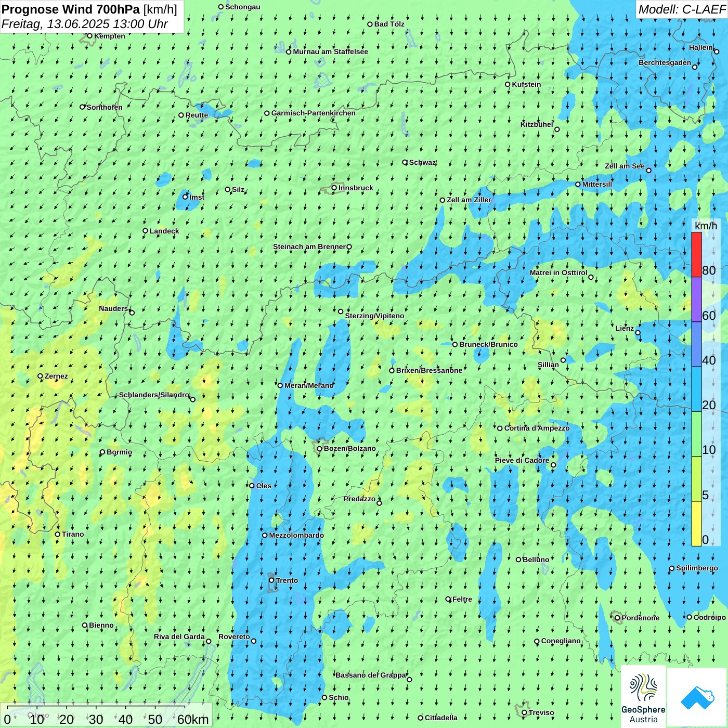The height and width of the screenshot is (728, 728).
Task: Click the red 80 km/h legend color
Action: tap(696, 254)
